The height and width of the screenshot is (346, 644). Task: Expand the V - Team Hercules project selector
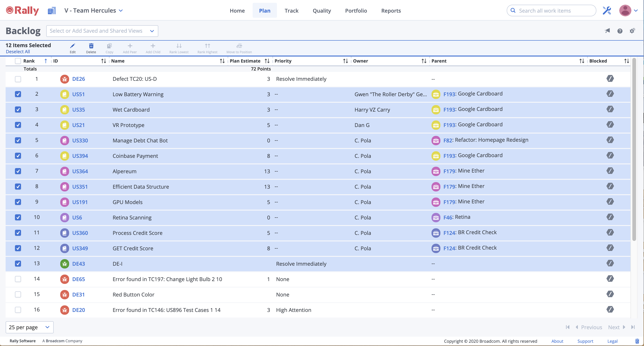(93, 11)
